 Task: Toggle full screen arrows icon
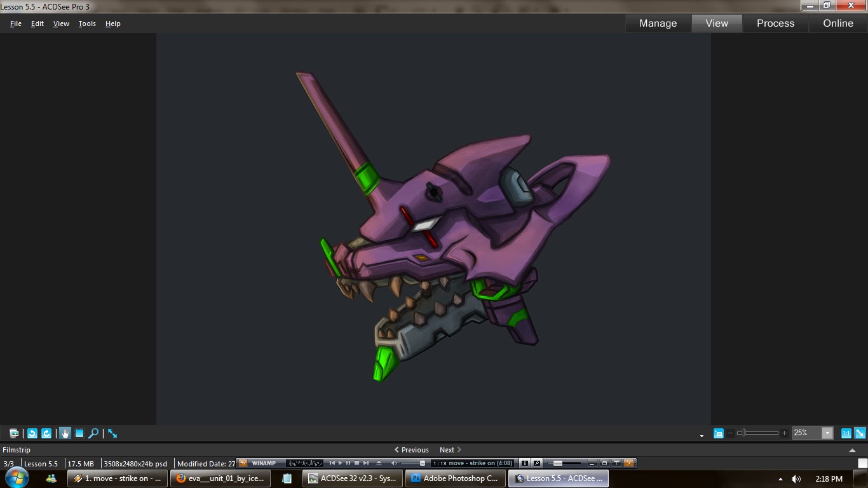pyautogui.click(x=112, y=433)
